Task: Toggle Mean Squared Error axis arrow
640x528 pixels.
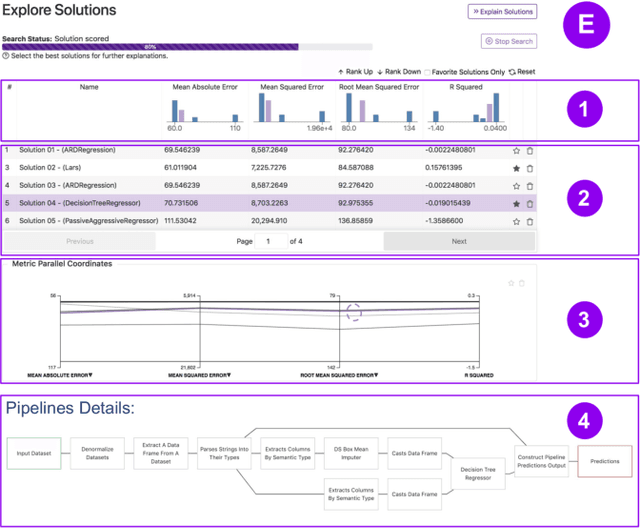Action: pos(229,375)
